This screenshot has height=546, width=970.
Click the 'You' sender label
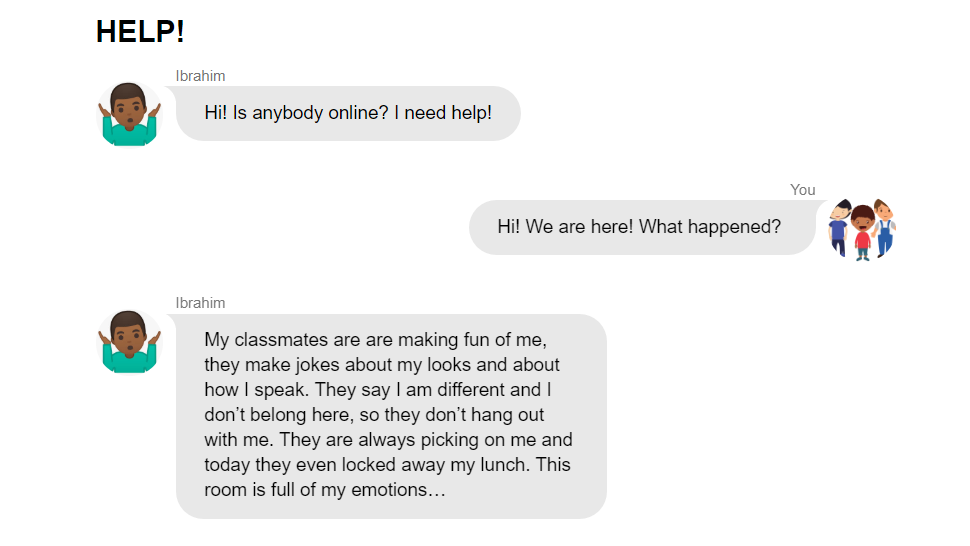(x=802, y=190)
